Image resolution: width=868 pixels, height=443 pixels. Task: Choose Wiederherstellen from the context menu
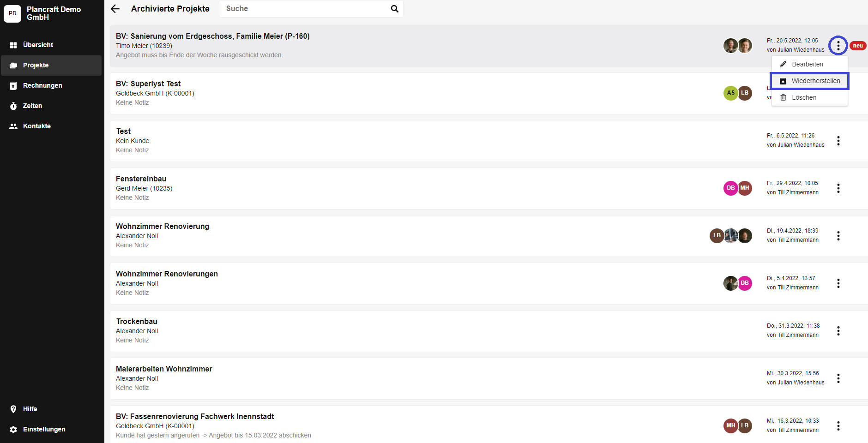pyautogui.click(x=809, y=81)
